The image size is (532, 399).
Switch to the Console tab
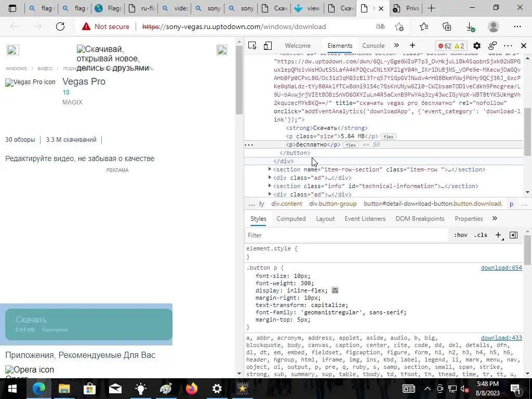pos(373,46)
